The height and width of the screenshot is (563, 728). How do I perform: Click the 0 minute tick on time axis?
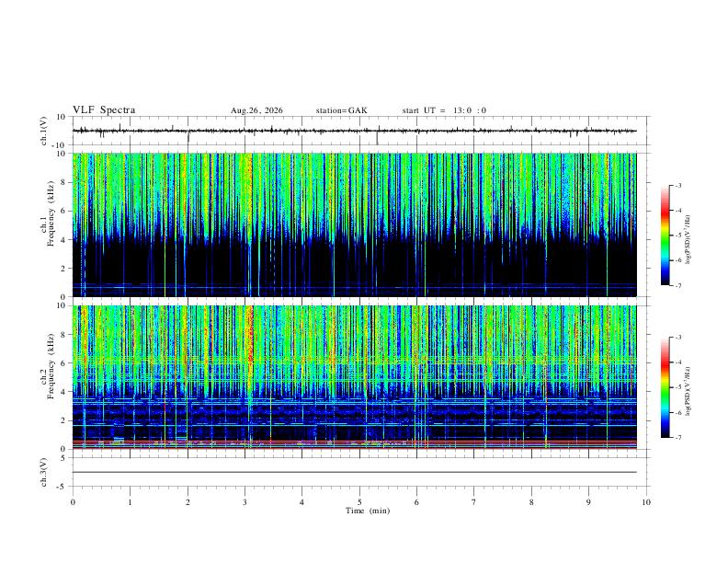(x=73, y=502)
